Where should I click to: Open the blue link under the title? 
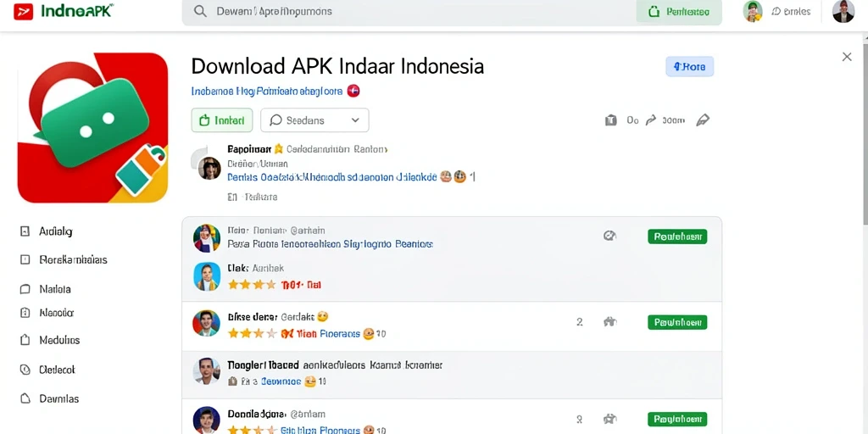[x=267, y=92]
